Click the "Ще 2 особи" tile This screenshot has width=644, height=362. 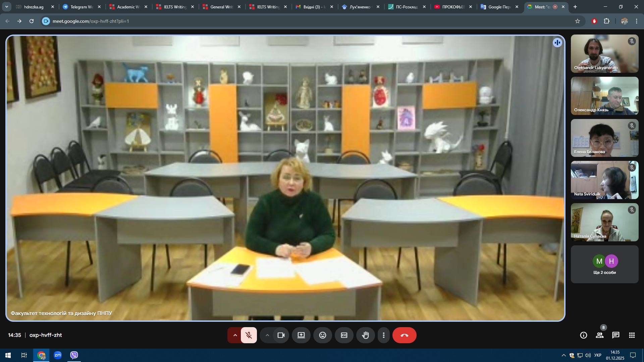(604, 264)
